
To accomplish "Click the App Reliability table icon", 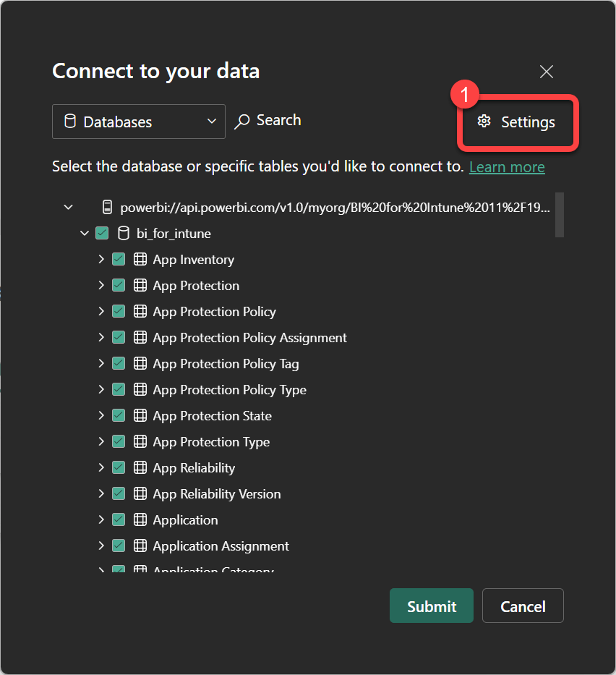I will point(140,467).
